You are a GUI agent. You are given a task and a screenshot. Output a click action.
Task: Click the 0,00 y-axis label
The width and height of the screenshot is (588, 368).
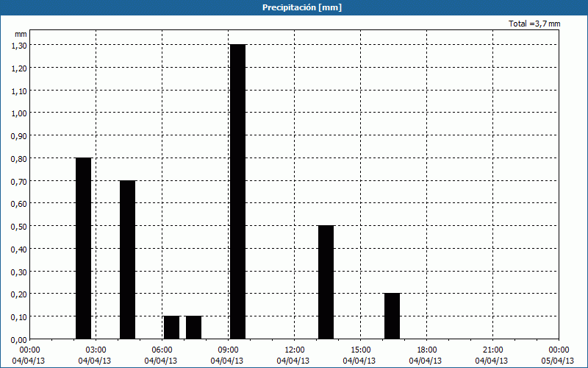pos(19,340)
